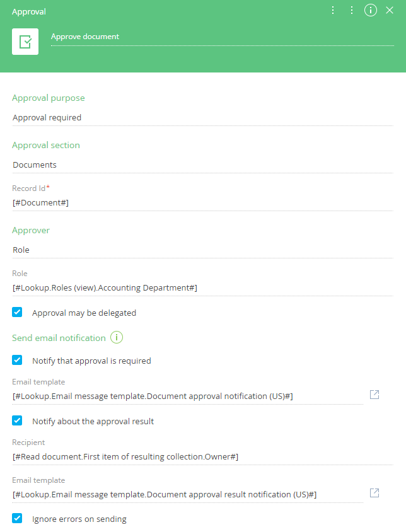Open the first kebab menu in the header
Viewport: 406px width, 532px height.
point(333,10)
